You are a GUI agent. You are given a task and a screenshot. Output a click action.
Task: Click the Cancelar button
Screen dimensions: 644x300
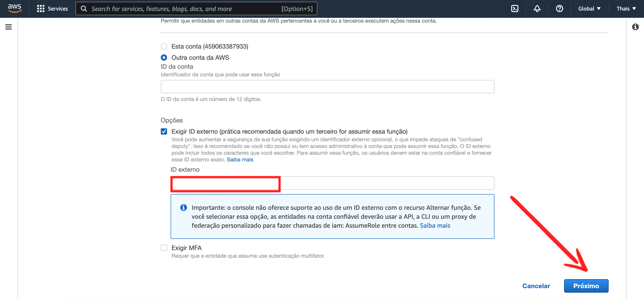(536, 286)
